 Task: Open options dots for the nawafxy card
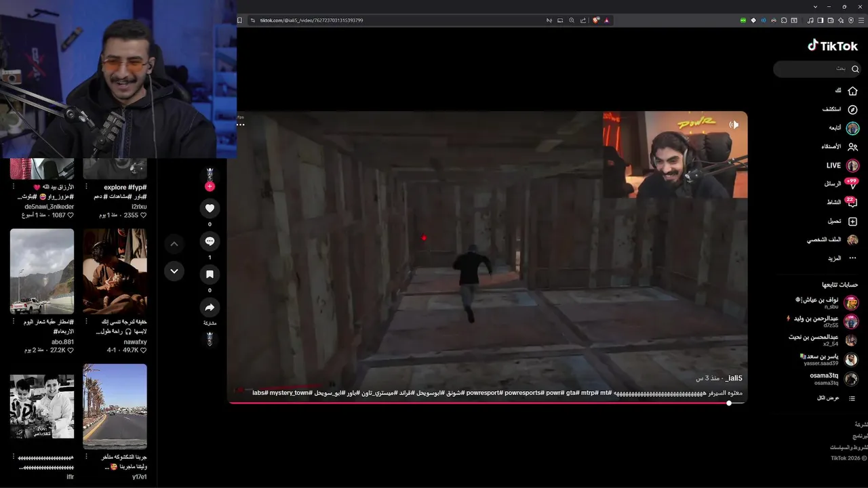85,321
